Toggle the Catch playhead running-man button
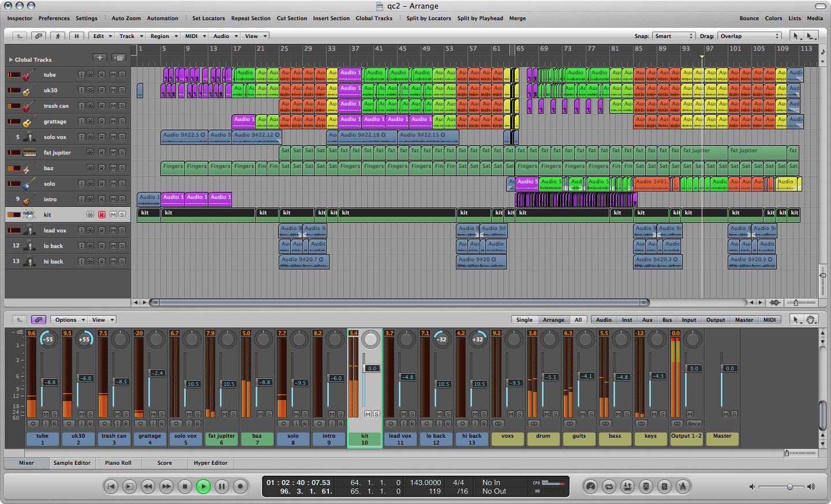Image resolution: width=831 pixels, height=504 pixels. click(58, 36)
